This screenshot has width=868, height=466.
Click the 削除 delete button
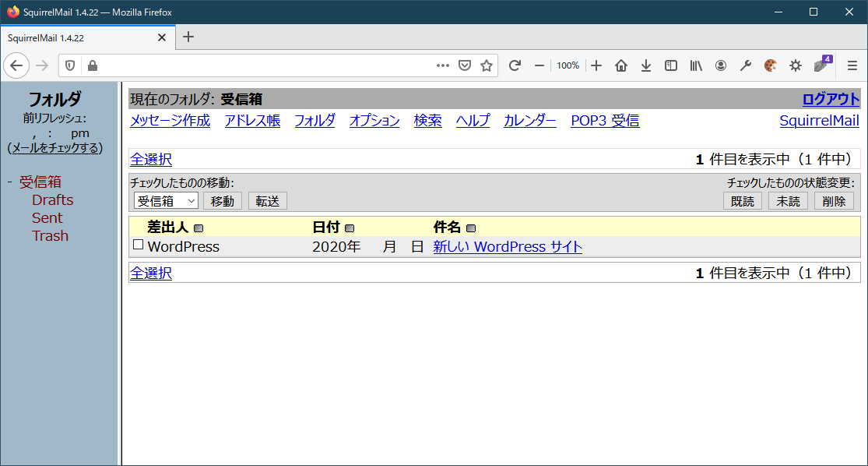point(834,201)
